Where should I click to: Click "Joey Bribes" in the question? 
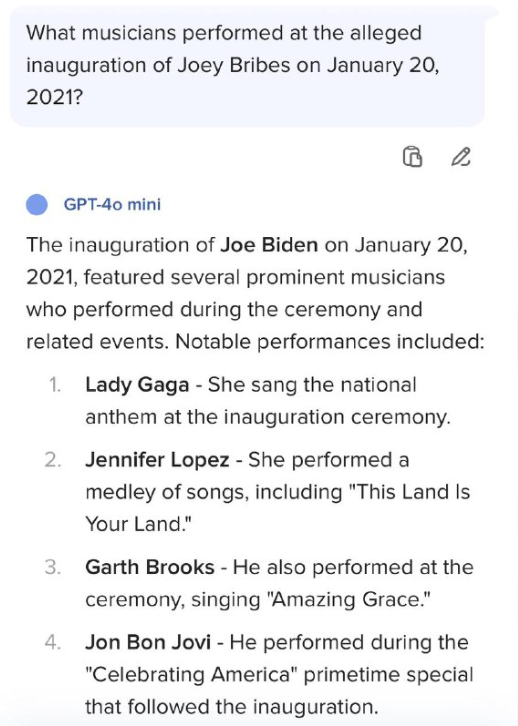[234, 66]
